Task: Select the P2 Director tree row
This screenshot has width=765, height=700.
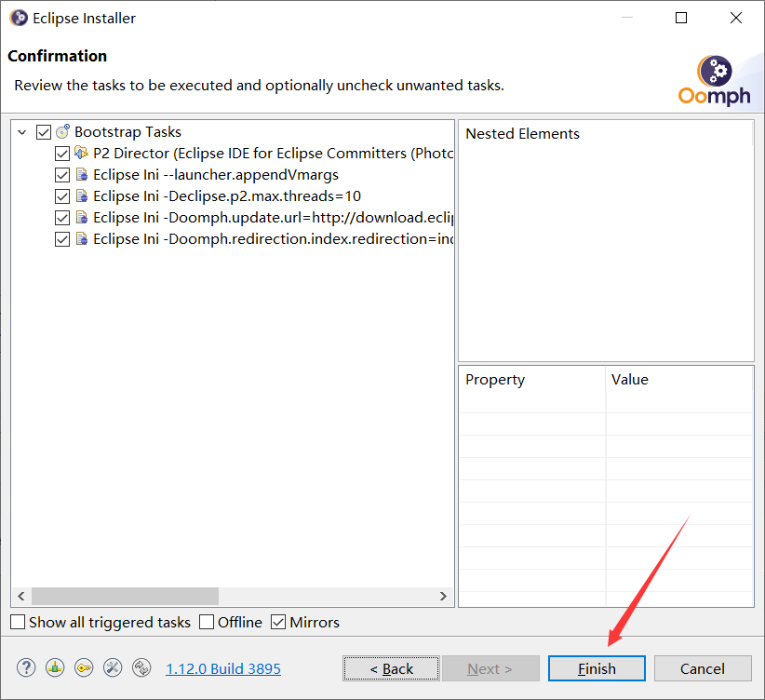Action: (274, 154)
